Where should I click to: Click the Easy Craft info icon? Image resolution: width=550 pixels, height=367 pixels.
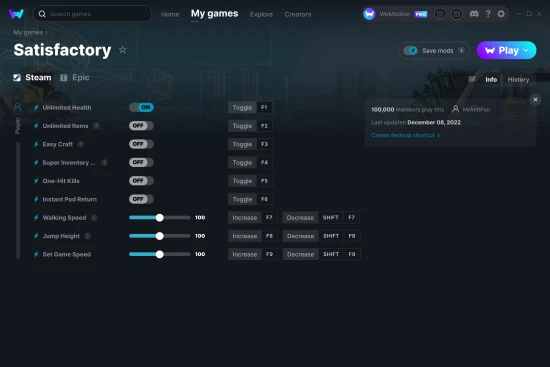click(81, 144)
